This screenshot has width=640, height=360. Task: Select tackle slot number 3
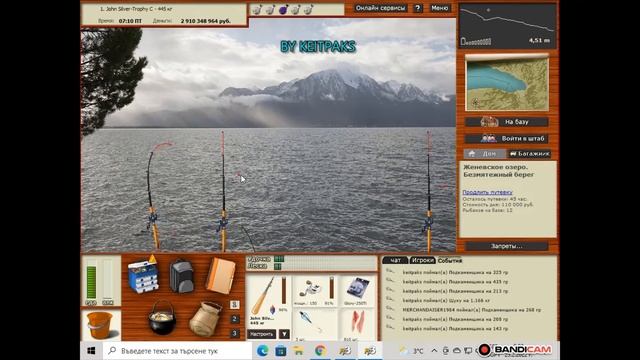234,333
